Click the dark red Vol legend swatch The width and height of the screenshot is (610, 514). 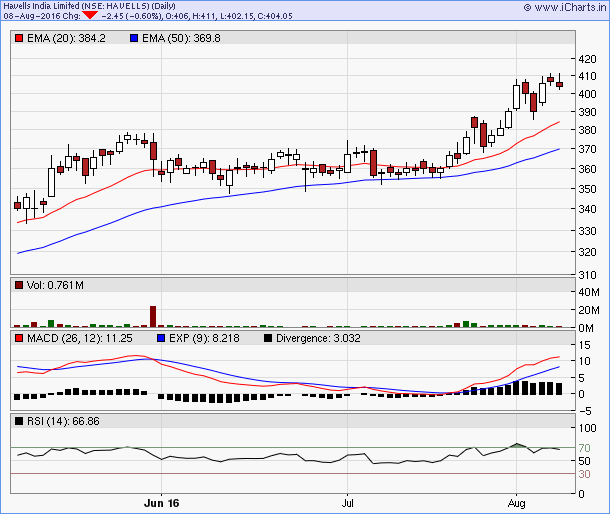19,285
